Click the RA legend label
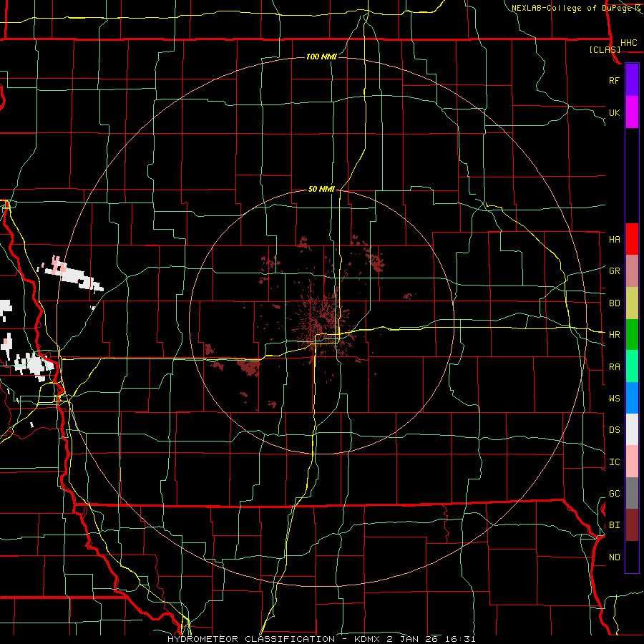The height and width of the screenshot is (644, 644). pyautogui.click(x=615, y=367)
